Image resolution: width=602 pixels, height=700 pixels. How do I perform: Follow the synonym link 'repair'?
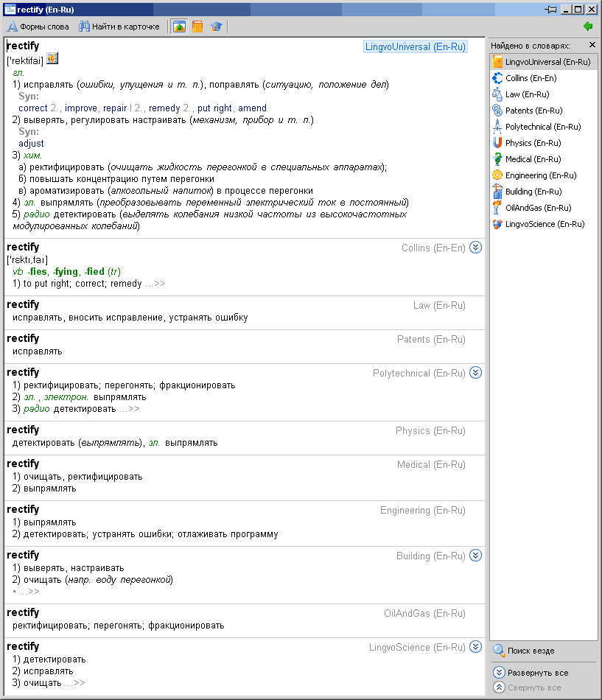(x=115, y=108)
